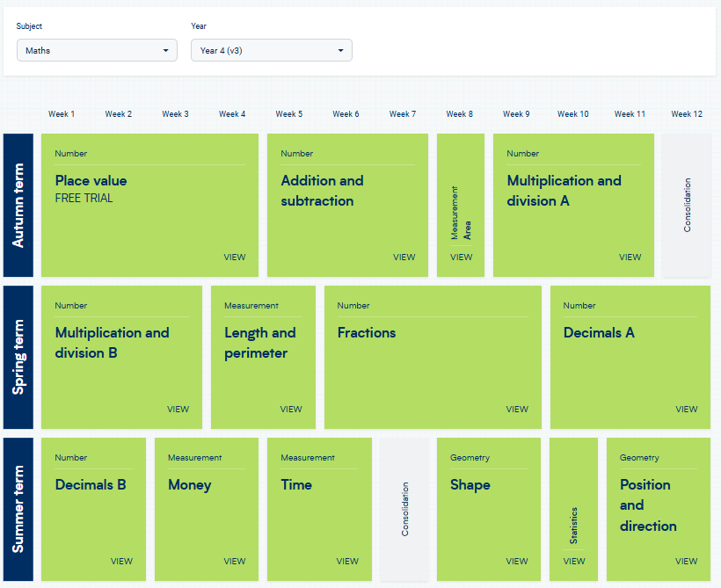The image size is (721, 588).
Task: Expand the Year 4 (v3) dropdown
Action: pos(272,50)
